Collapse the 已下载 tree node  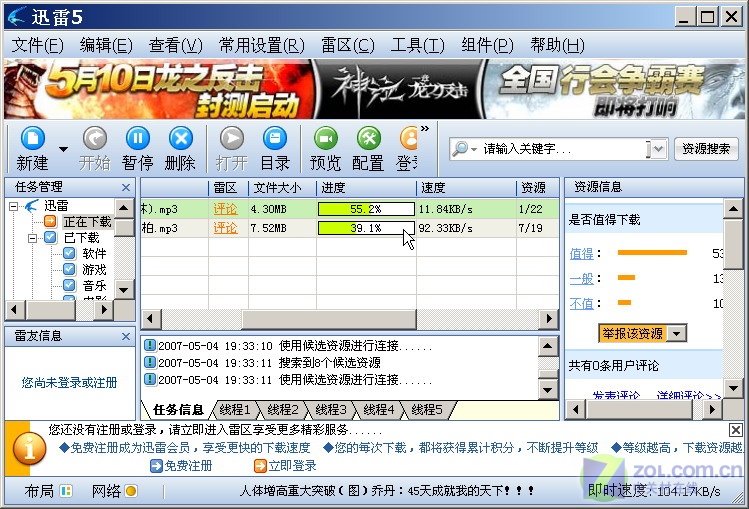pos(32,238)
